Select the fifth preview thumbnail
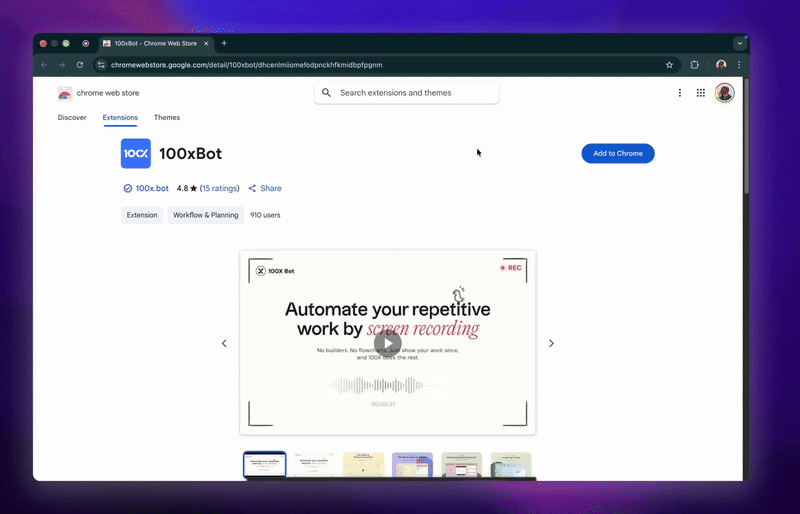Screen dimensions: 800x514 [x=461, y=464]
